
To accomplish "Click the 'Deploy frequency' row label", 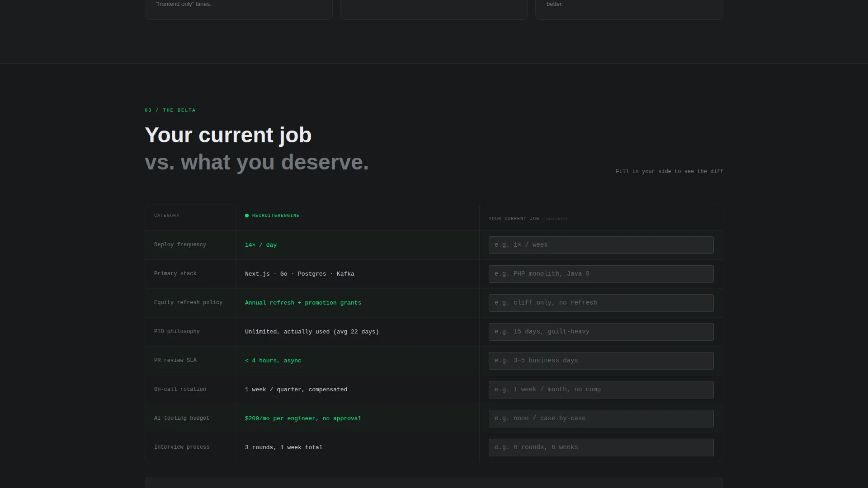I will pos(180,244).
